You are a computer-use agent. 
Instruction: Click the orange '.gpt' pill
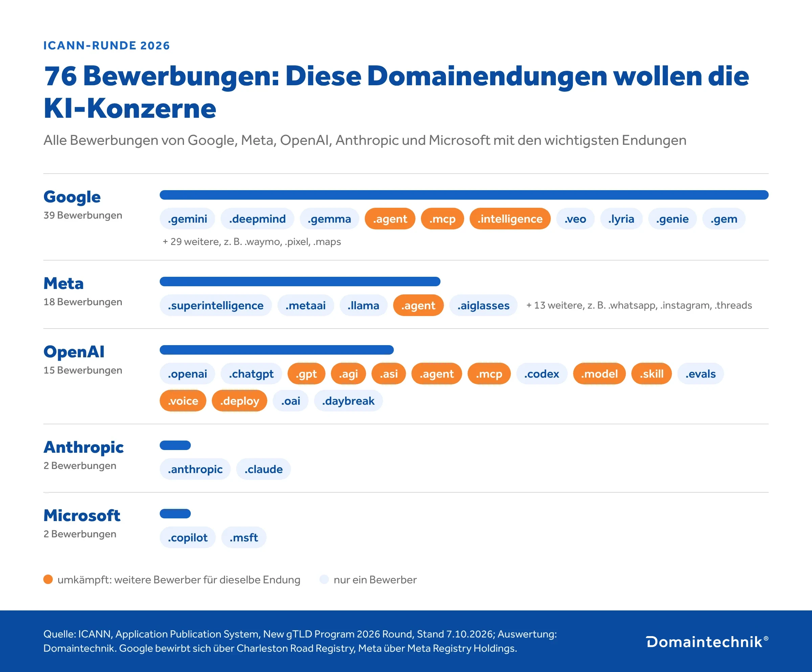coord(307,374)
